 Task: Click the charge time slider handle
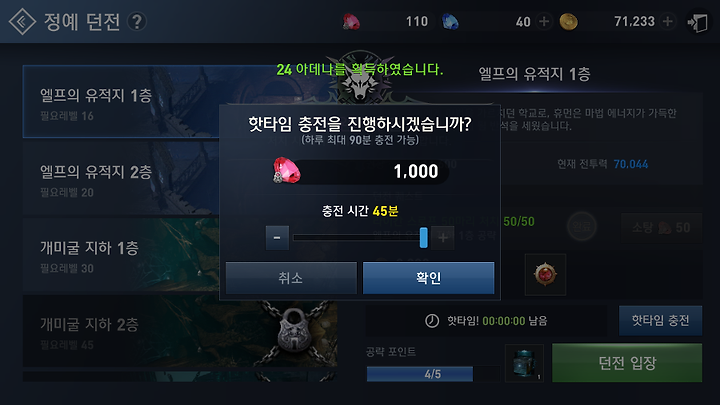tap(423, 237)
